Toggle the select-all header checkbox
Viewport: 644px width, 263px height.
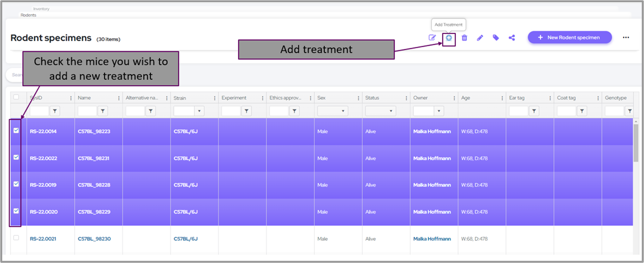(x=16, y=97)
